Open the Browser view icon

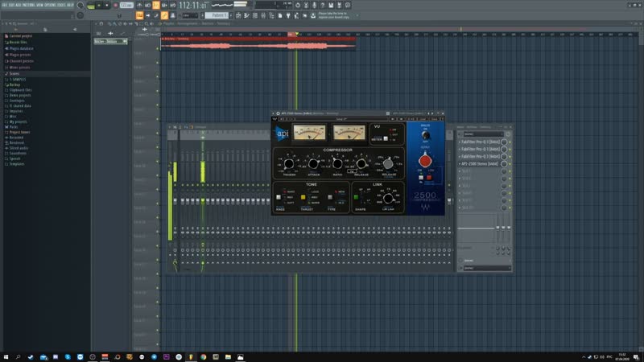271,15
